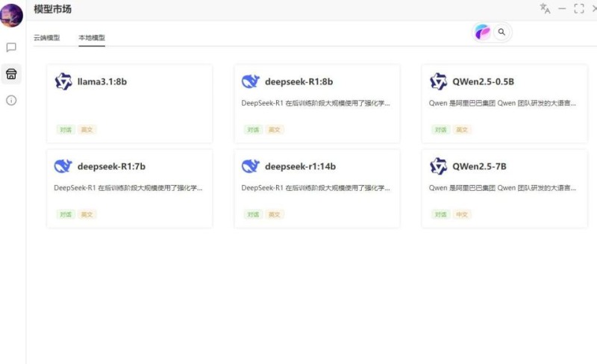
Task: Click the user avatar at top left
Action: click(x=11, y=16)
